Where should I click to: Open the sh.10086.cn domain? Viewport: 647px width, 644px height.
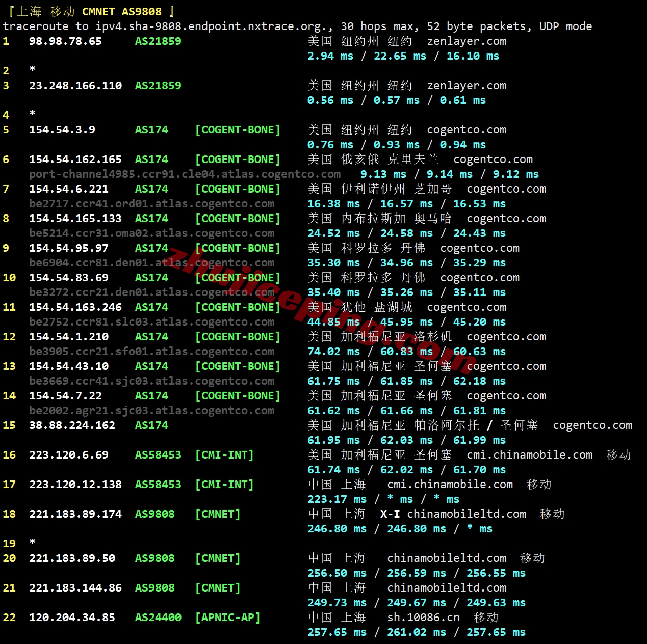[423, 618]
